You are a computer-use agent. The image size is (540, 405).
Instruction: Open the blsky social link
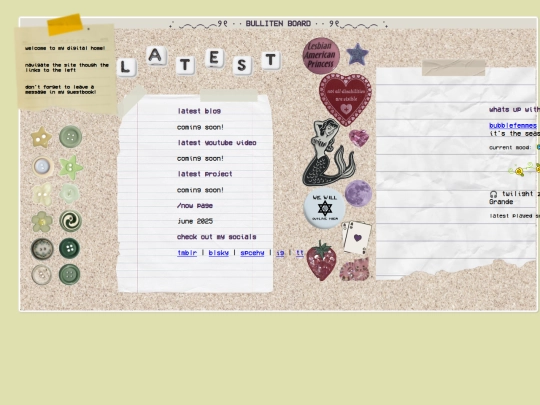[219, 253]
